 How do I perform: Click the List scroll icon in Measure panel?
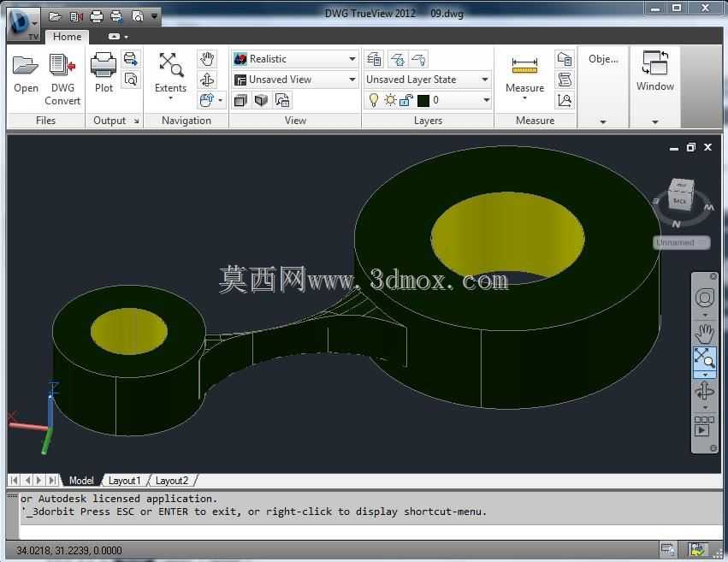pyautogui.click(x=565, y=80)
